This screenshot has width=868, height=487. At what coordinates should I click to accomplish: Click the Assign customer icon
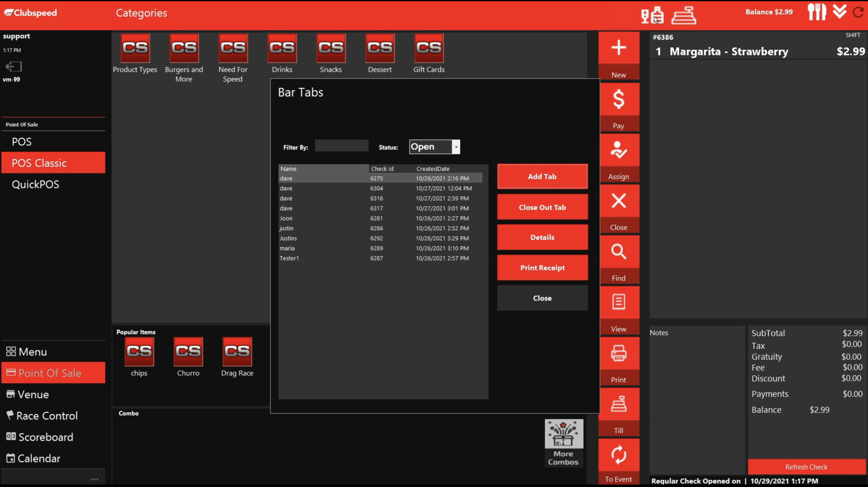(x=619, y=150)
